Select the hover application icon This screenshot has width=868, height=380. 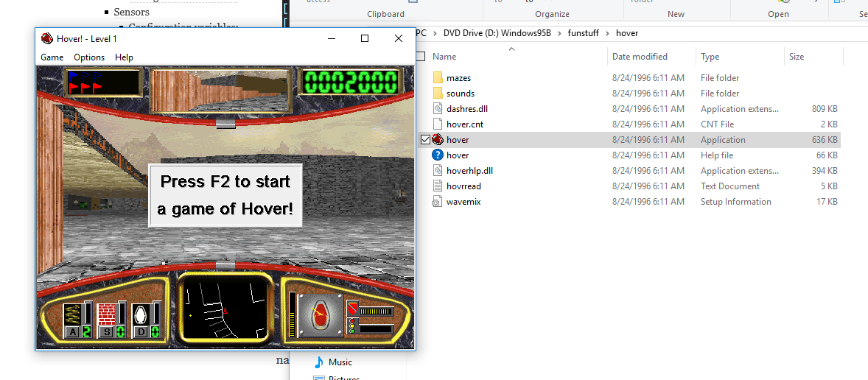(438, 140)
